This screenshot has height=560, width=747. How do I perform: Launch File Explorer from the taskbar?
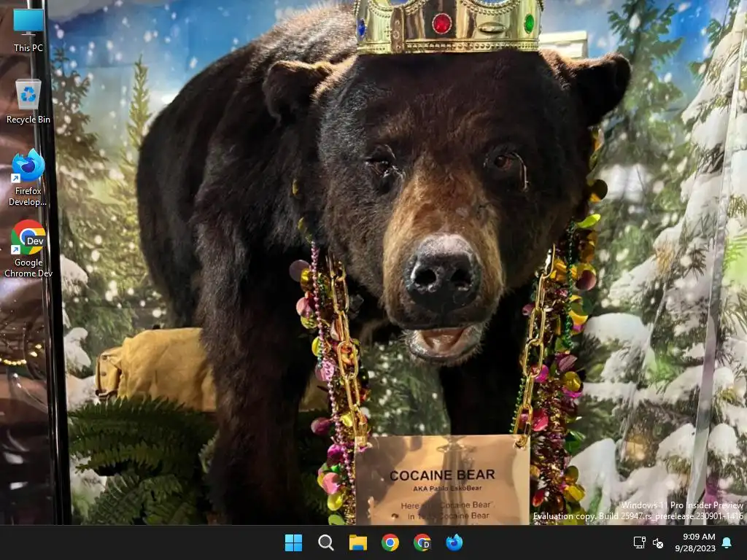[357, 542]
